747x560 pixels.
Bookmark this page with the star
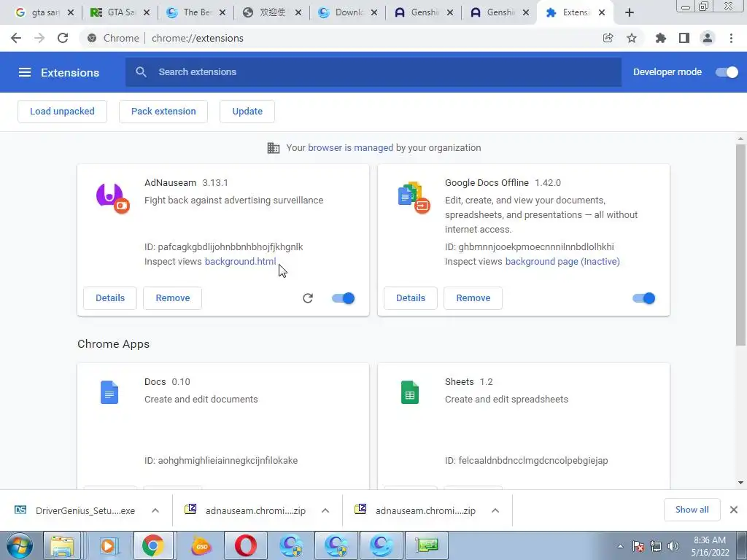pyautogui.click(x=632, y=38)
